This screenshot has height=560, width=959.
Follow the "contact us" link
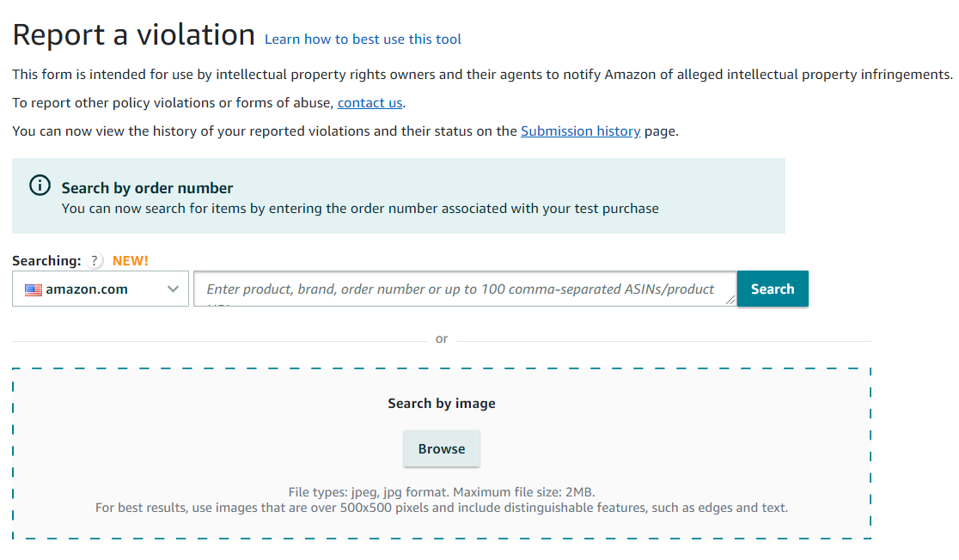click(370, 103)
